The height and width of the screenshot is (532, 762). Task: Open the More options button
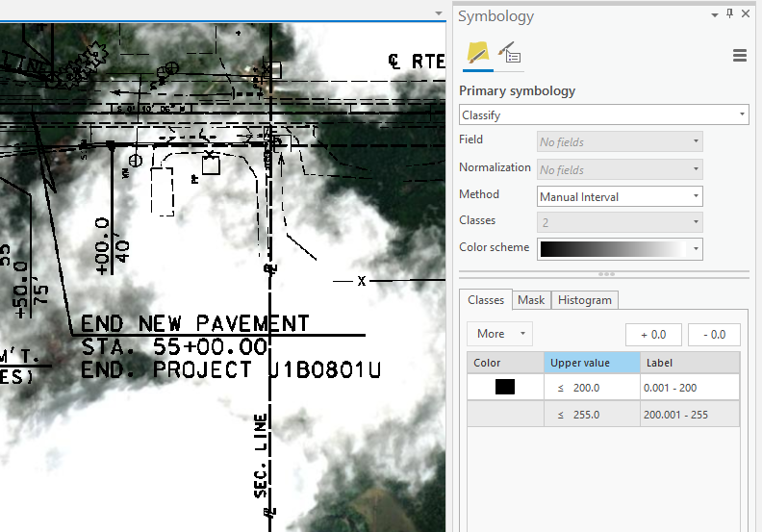point(499,334)
